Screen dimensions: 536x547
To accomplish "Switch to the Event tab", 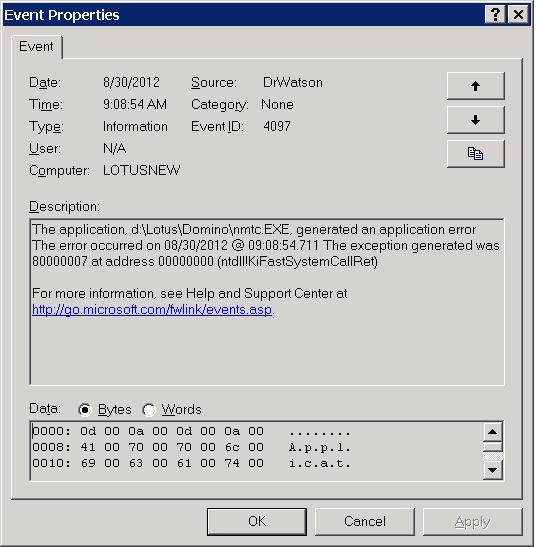I will coord(36,46).
